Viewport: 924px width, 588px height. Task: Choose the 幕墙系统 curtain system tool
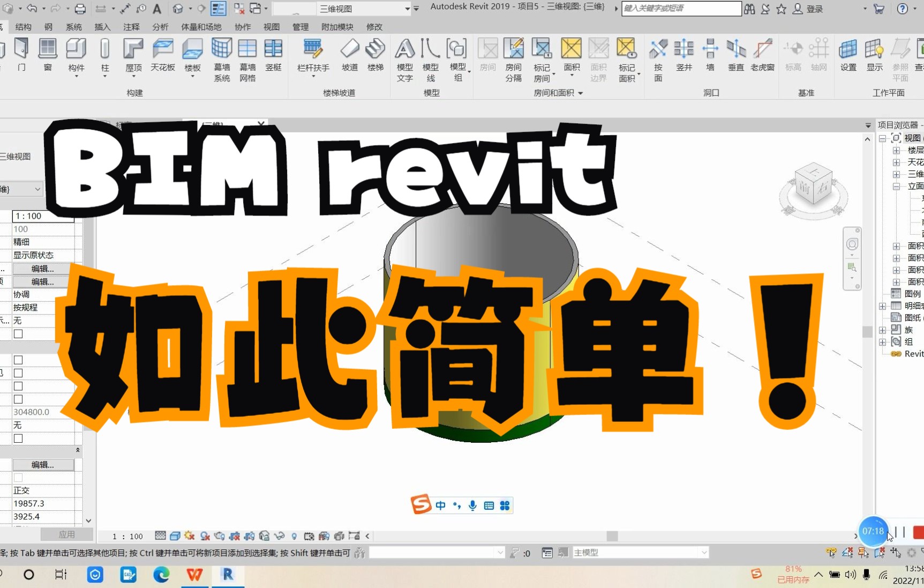[222, 59]
